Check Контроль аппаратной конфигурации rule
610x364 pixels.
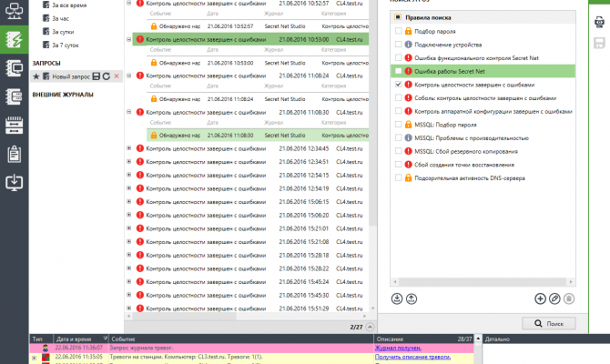tap(398, 111)
